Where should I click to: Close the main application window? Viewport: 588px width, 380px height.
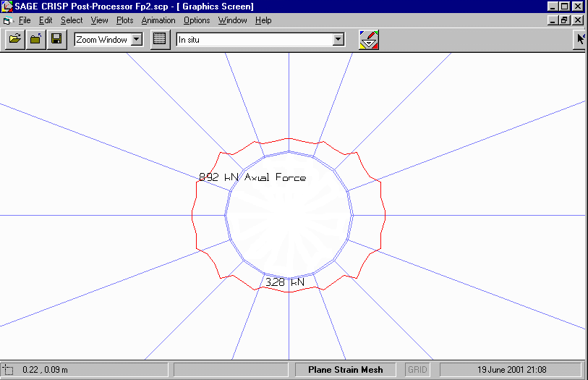click(x=578, y=7)
